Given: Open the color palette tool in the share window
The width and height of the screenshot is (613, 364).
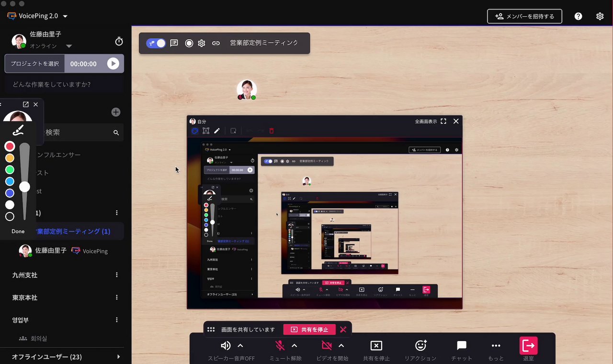Looking at the screenshot, I should point(195,131).
